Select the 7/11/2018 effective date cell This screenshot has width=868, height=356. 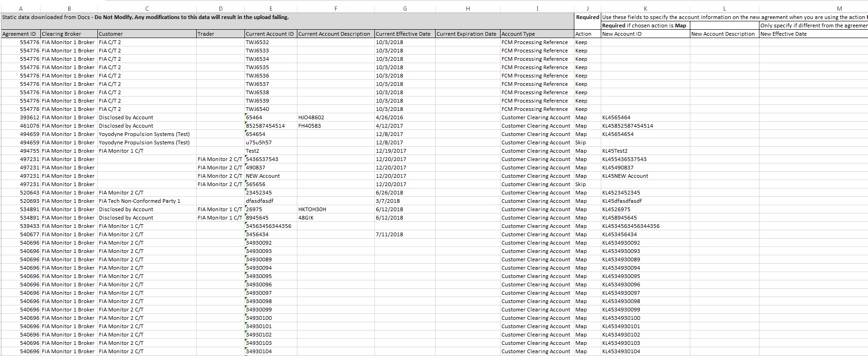point(405,234)
